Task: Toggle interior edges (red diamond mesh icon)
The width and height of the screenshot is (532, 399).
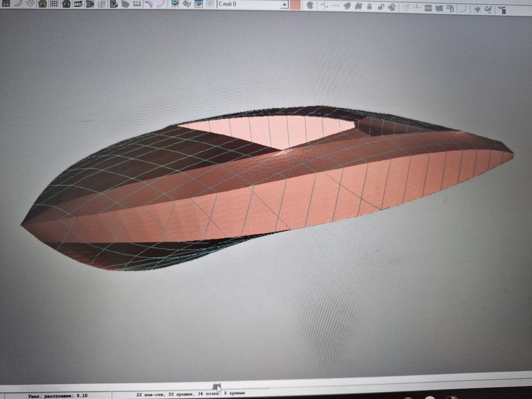Action: [x=31, y=3]
